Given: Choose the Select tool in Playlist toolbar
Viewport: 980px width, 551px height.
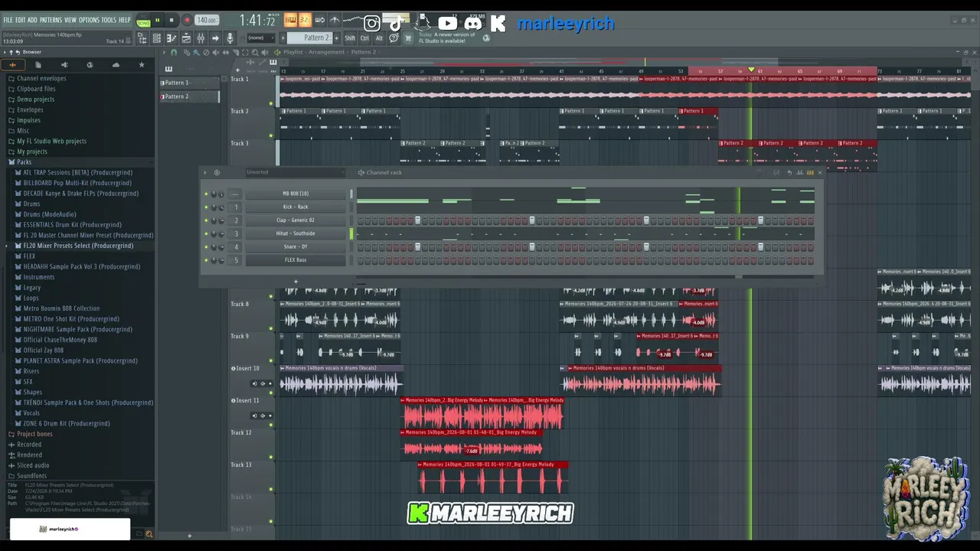Looking at the screenshot, I should 246,52.
